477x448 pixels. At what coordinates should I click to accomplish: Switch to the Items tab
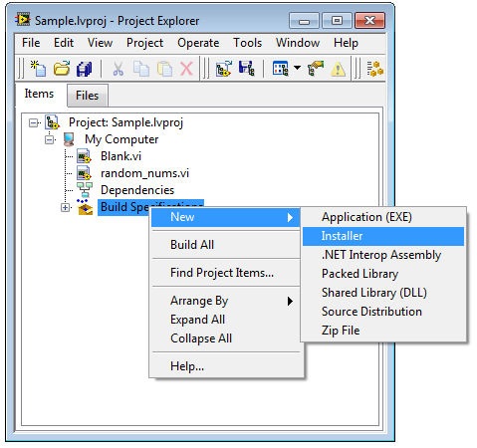point(39,94)
